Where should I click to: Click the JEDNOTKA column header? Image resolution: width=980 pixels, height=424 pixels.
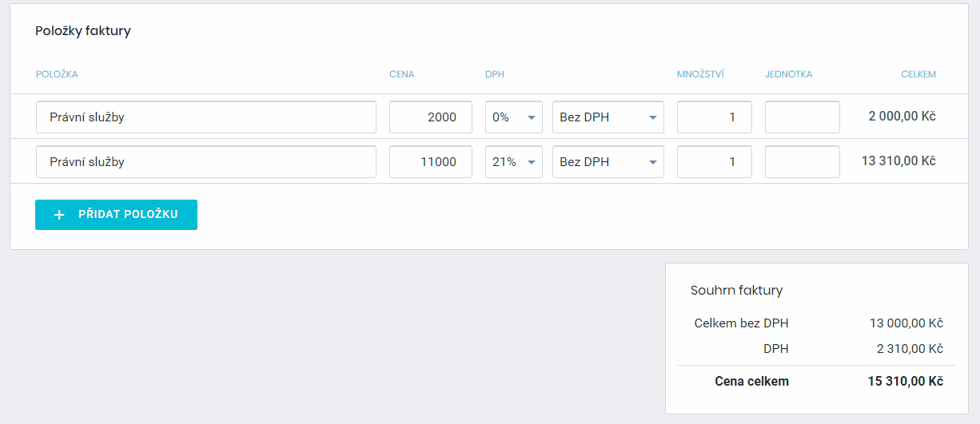788,74
